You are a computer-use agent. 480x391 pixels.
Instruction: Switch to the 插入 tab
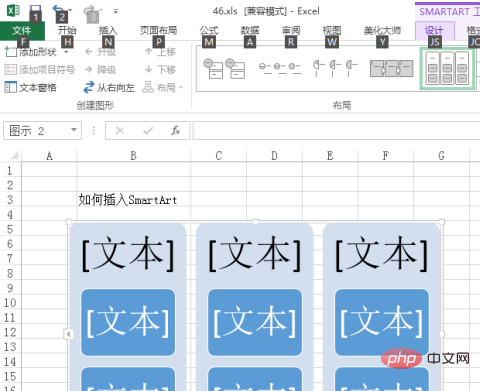click(x=108, y=31)
